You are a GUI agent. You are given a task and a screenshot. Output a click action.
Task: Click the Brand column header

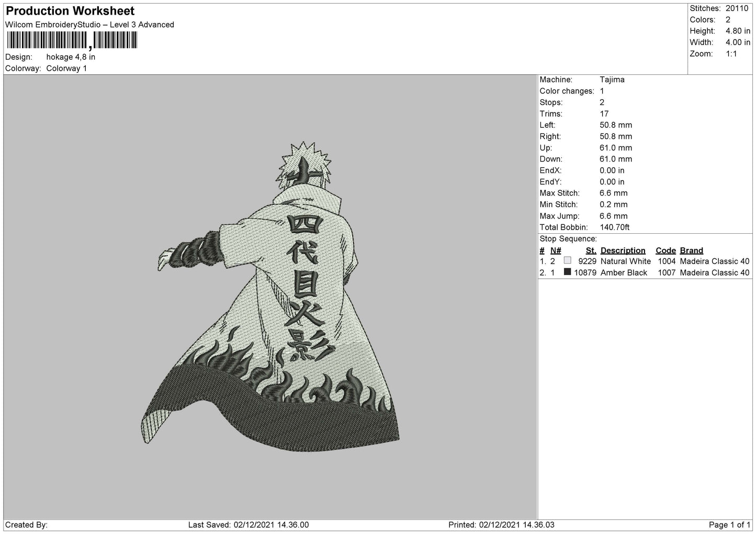[x=692, y=251]
